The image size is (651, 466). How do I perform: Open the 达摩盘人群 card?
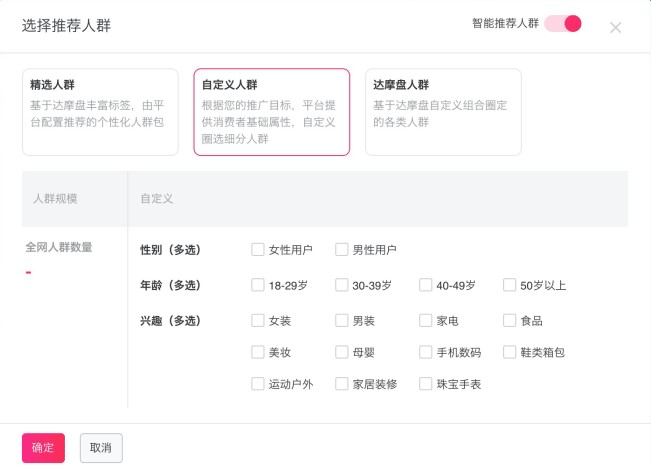click(x=442, y=112)
